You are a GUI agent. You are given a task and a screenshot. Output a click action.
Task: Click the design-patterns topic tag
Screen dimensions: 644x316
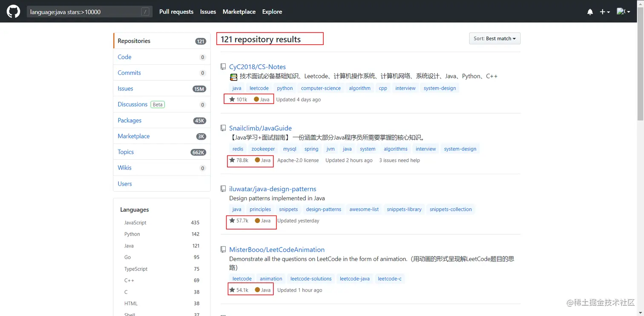pos(324,210)
